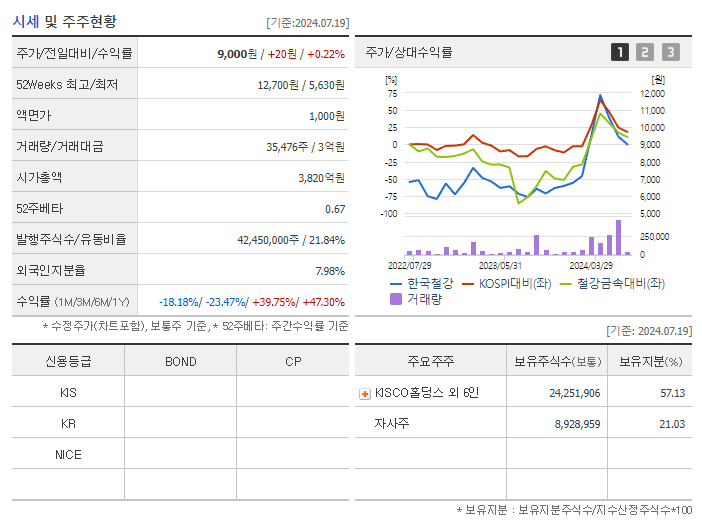Click the 35,476주 / 3억원 value

(x=305, y=147)
